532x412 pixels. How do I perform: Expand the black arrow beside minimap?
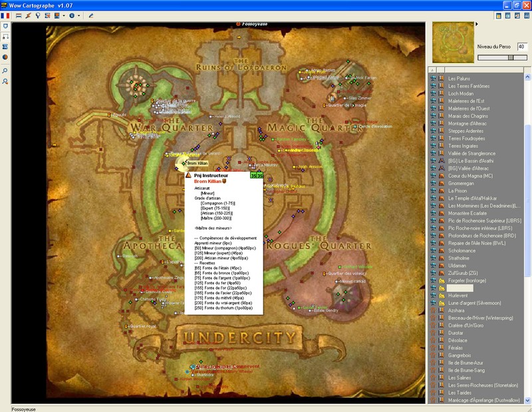coord(477,24)
